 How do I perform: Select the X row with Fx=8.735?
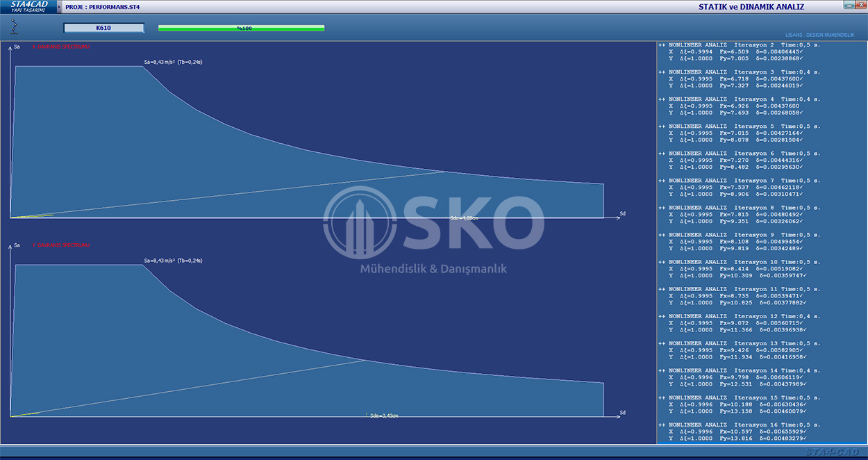tap(737, 295)
